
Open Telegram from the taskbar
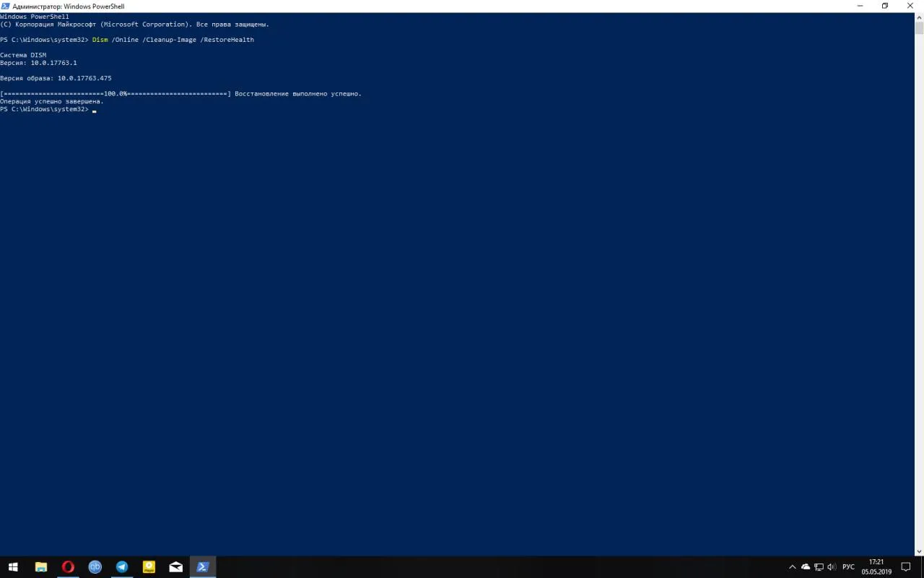coord(122,567)
